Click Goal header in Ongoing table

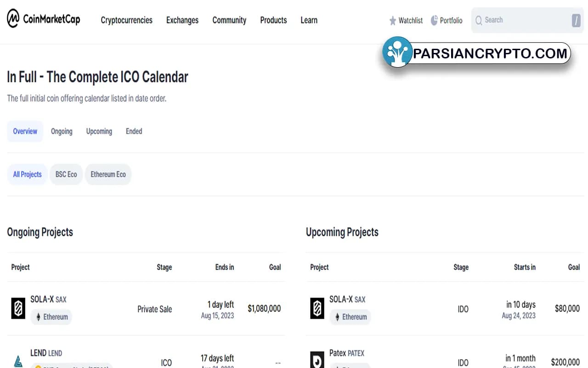(275, 267)
